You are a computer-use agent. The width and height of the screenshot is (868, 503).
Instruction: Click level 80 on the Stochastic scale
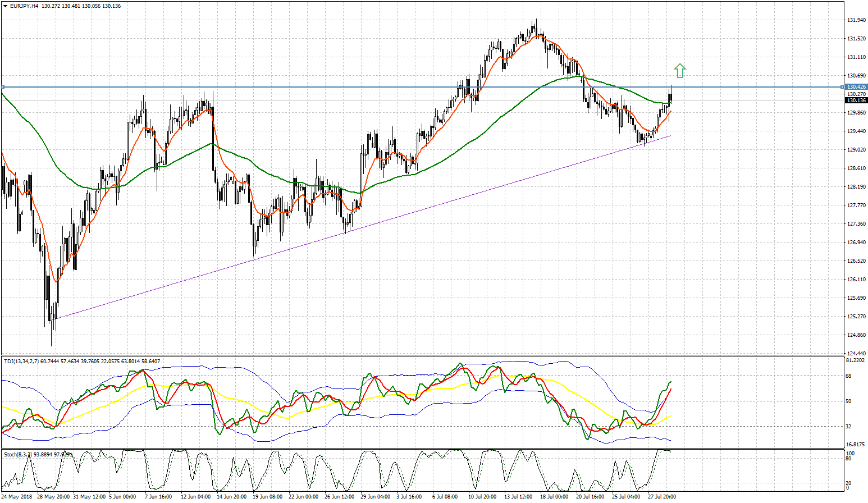(x=849, y=459)
